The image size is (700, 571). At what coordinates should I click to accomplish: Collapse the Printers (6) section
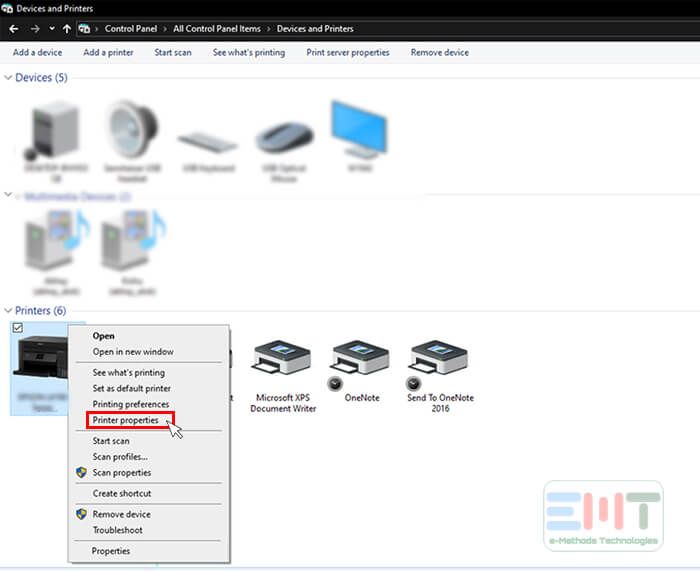point(9,311)
